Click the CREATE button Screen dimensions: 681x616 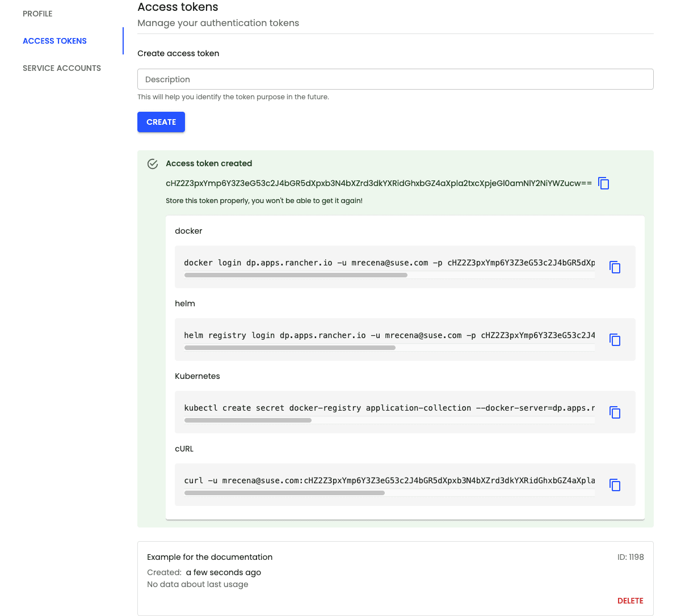point(161,122)
